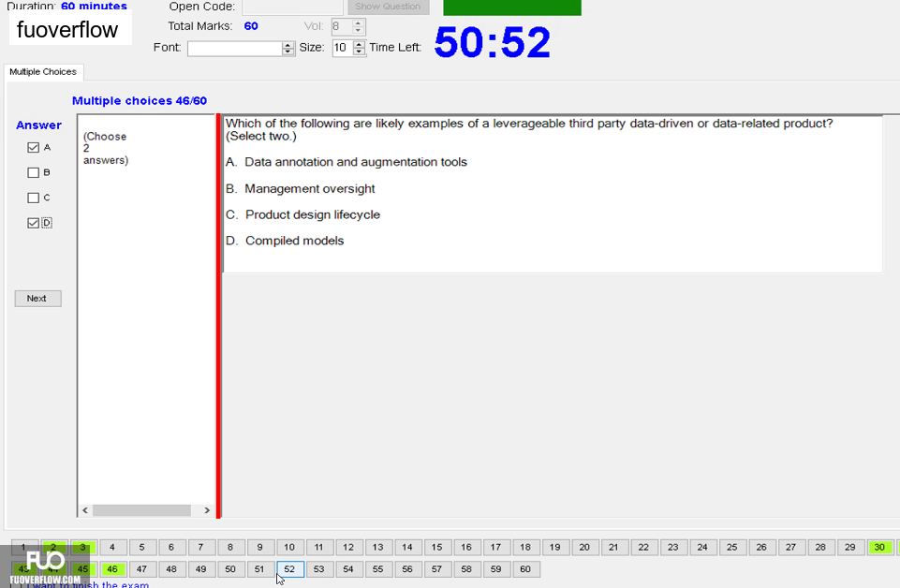Click the Size value field
Viewport: 900px width, 588px height.
343,48
